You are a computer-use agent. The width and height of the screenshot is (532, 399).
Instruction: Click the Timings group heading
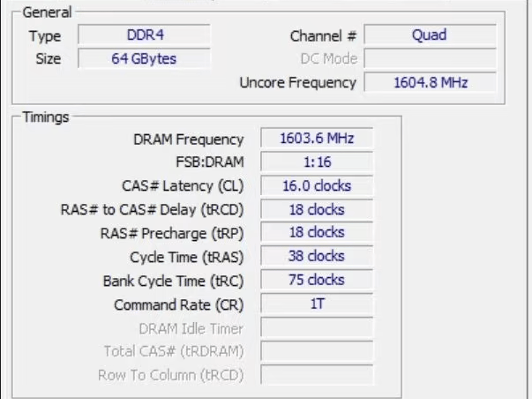point(46,117)
